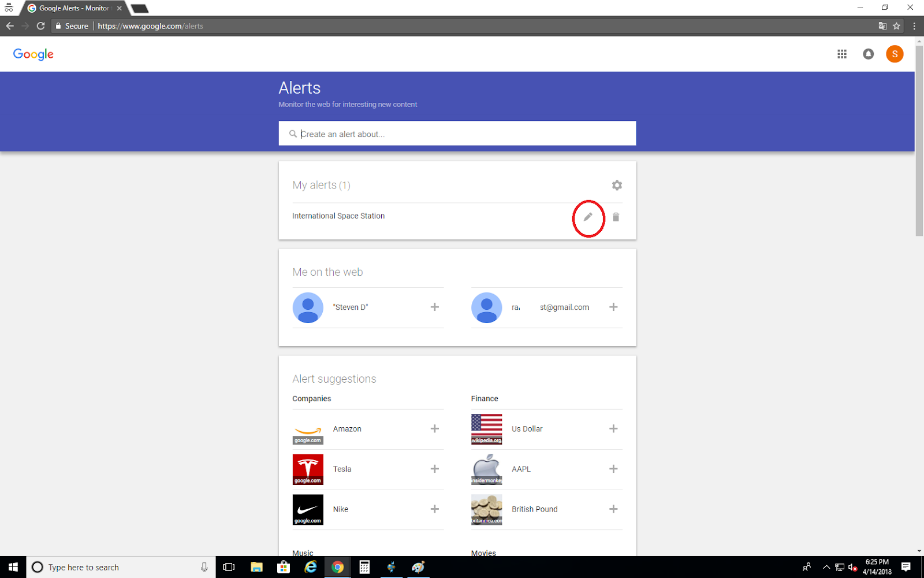The width and height of the screenshot is (924, 578).
Task: Delete the International Space Station alert
Action: (616, 217)
